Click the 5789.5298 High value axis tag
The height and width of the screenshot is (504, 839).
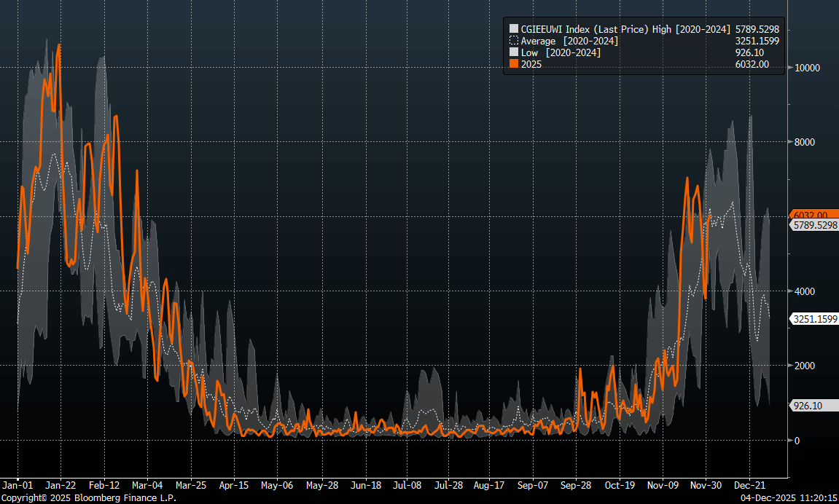tap(814, 226)
